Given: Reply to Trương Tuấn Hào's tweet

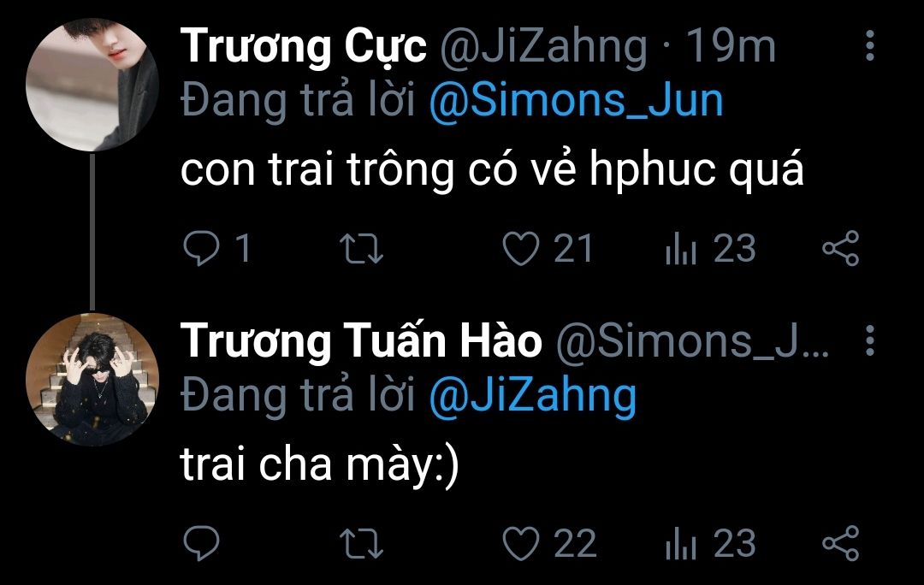Looking at the screenshot, I should pyautogui.click(x=202, y=543).
